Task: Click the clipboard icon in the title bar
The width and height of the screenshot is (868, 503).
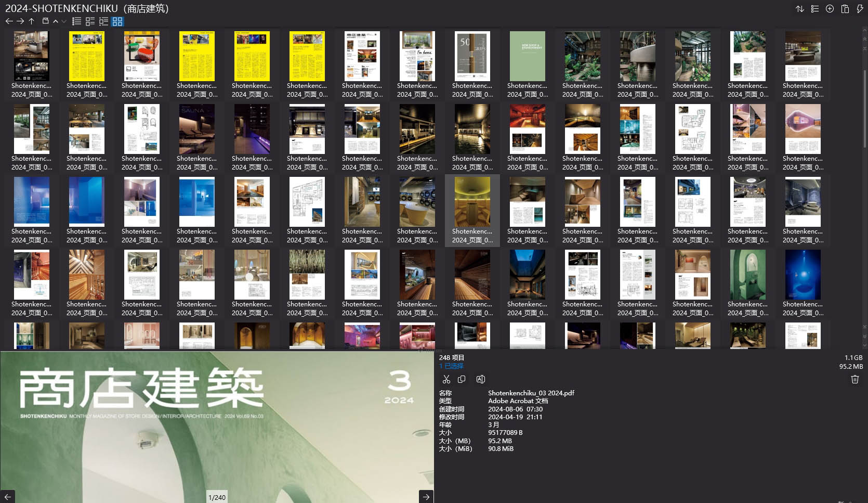Action: (x=844, y=9)
